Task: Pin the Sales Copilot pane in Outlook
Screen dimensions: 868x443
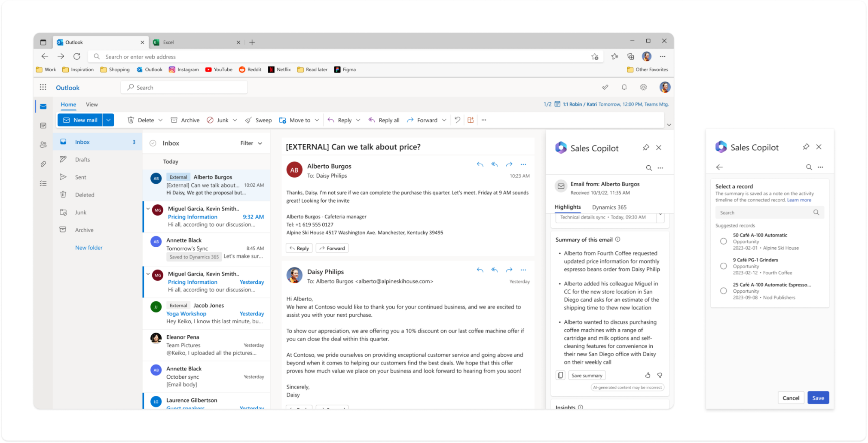Action: click(646, 148)
